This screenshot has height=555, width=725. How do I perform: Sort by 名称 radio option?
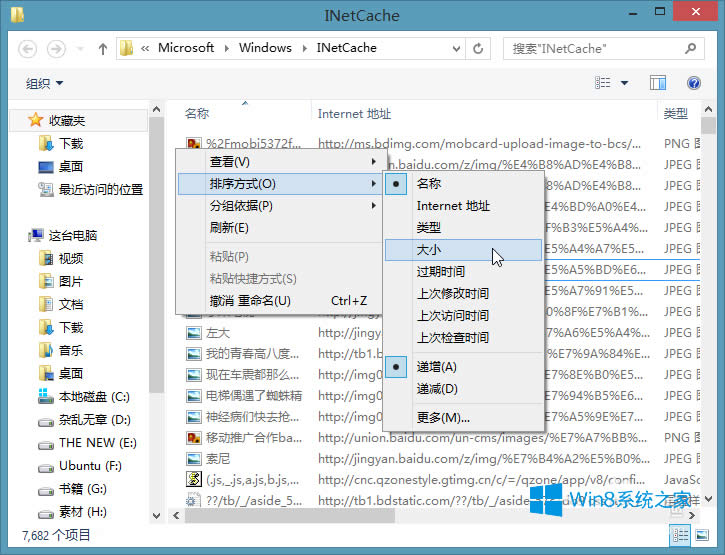463,184
